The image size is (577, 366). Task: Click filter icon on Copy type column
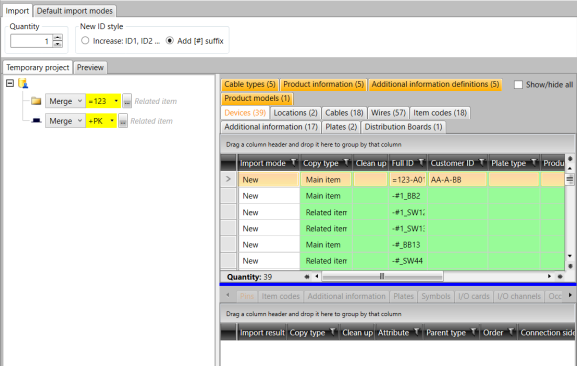(x=346, y=162)
